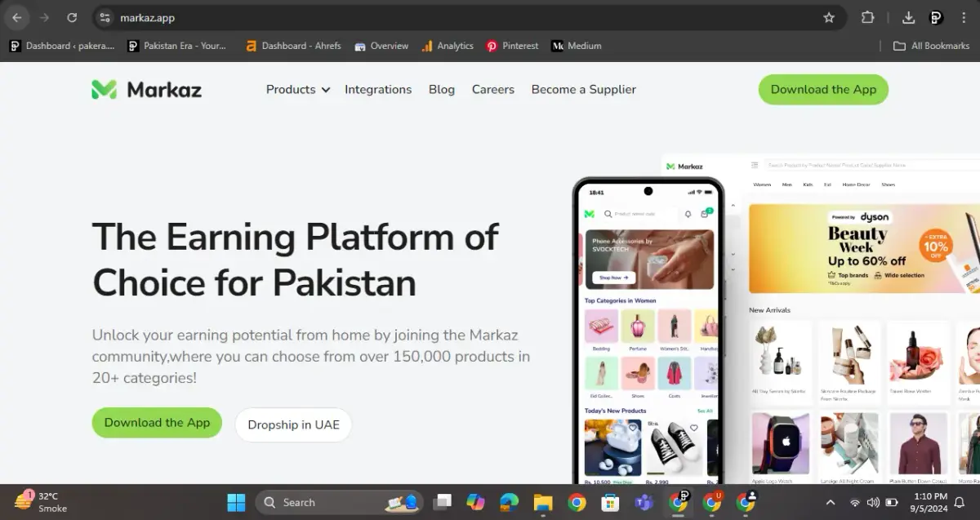
Task: Click the cart icon in the phone mockup
Action: (705, 214)
